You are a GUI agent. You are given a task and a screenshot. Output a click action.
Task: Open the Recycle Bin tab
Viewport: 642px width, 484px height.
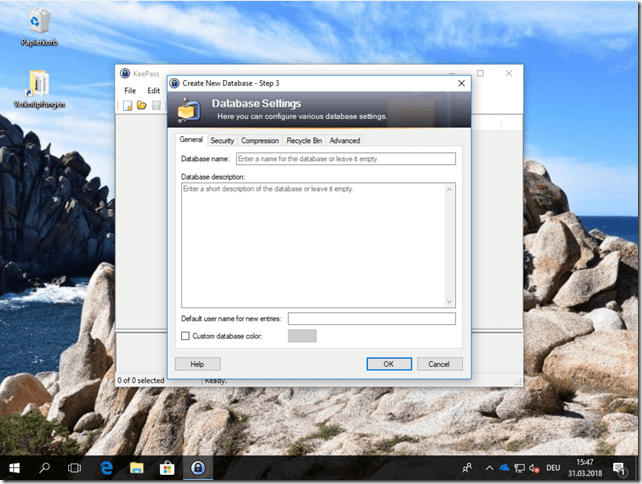[304, 141]
